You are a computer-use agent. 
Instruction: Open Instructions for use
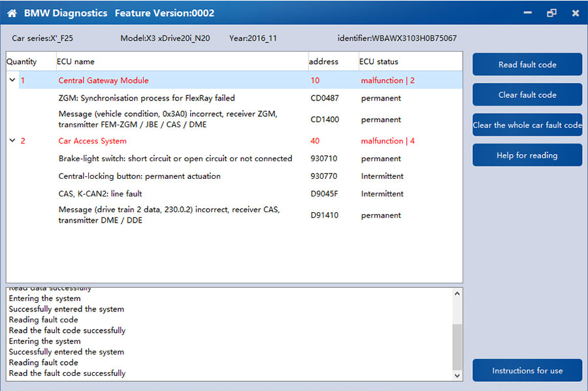coord(527,370)
